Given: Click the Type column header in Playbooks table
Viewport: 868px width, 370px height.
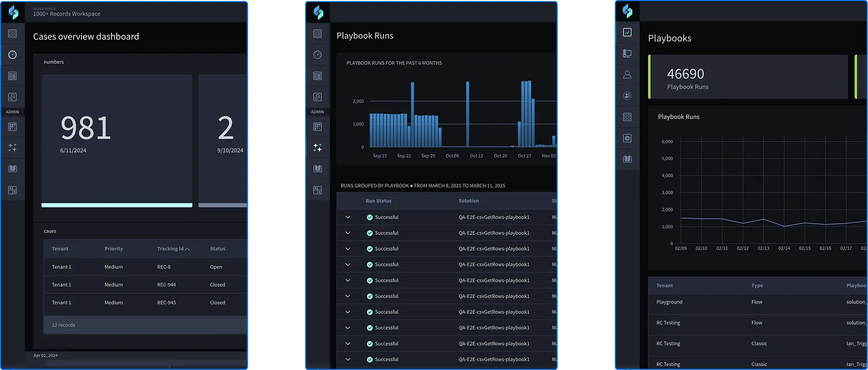Looking at the screenshot, I should (x=757, y=285).
